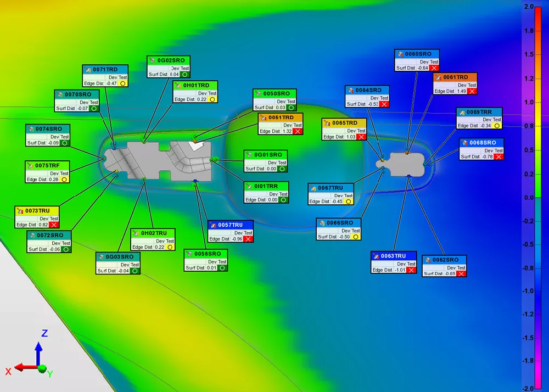Click Edge Dist value 1.03
Screen dimensions: 549x392
click(x=351, y=137)
